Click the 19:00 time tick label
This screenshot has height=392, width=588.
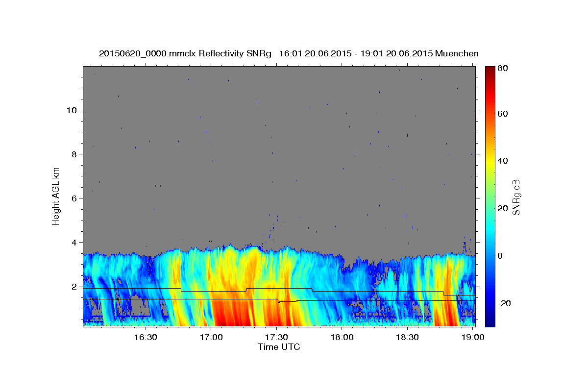coord(472,337)
